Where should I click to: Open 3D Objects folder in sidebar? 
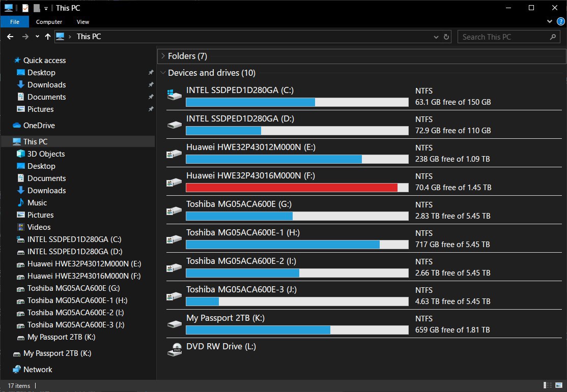click(46, 154)
